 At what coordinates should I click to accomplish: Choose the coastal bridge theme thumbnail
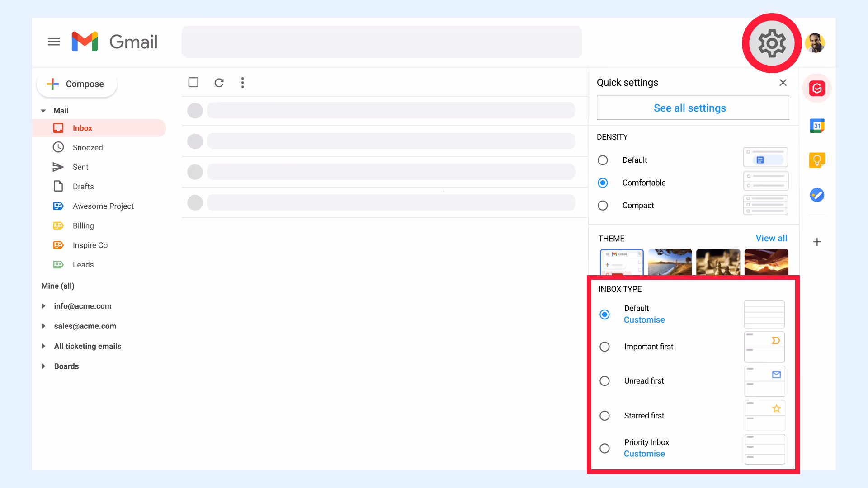670,262
